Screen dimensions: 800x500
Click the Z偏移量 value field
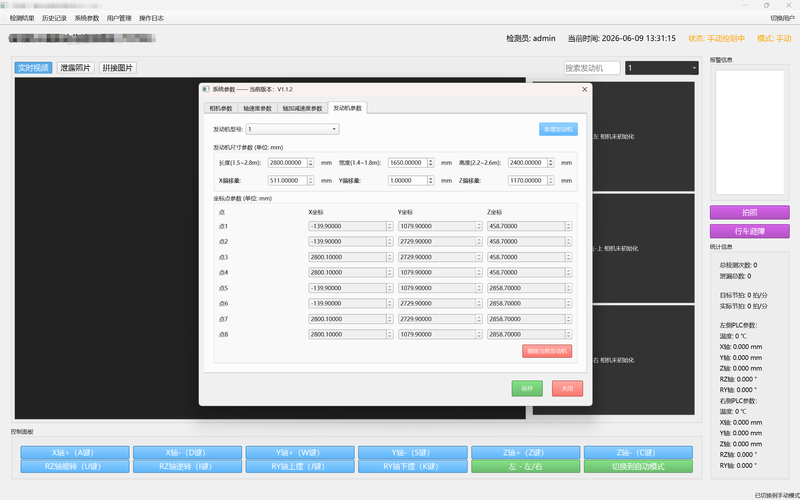coord(528,181)
